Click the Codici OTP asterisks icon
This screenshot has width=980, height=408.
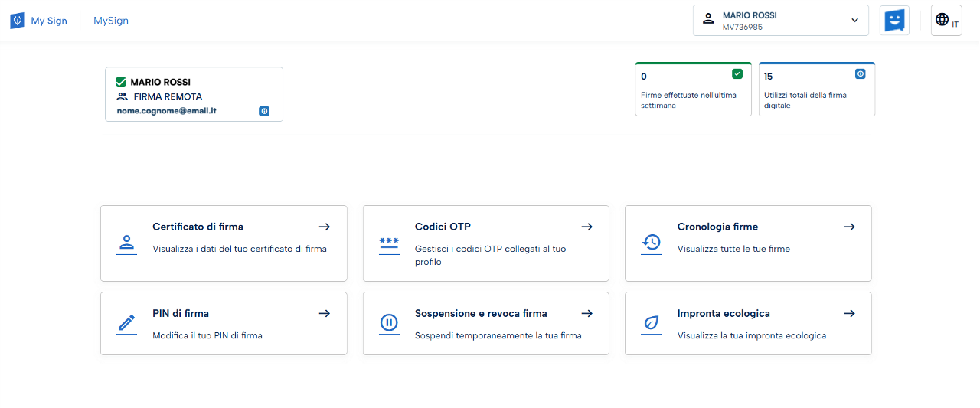[389, 243]
